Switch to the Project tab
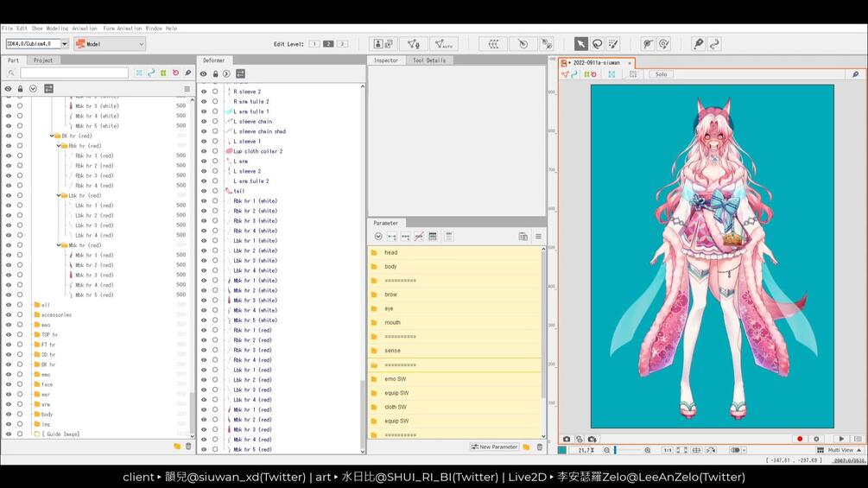This screenshot has height=488, width=868. pyautogui.click(x=42, y=60)
